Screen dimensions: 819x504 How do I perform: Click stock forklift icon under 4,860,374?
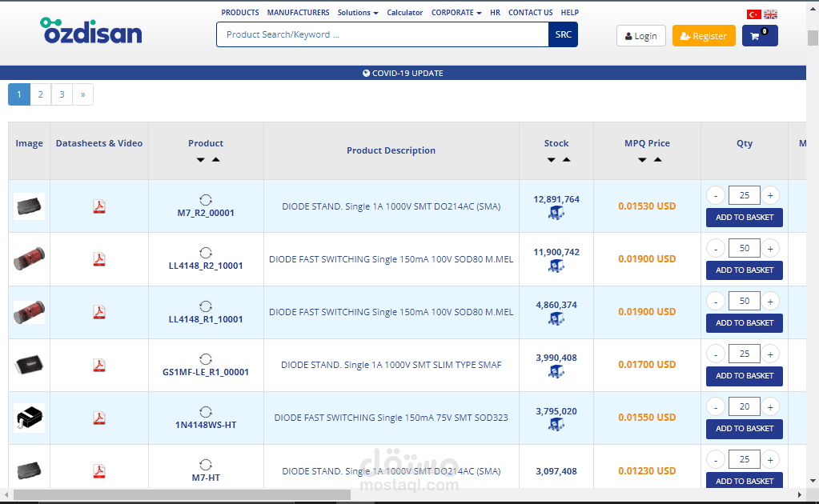pos(556,318)
